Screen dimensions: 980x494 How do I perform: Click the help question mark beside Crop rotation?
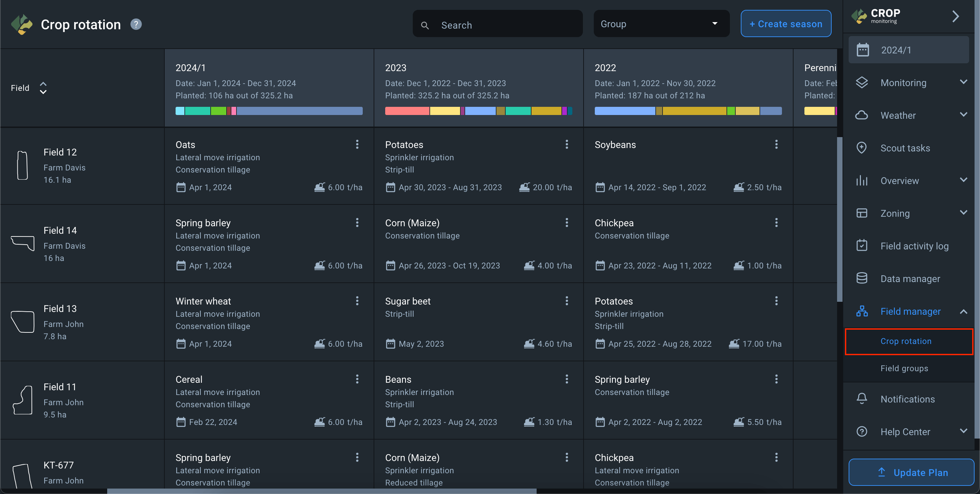click(136, 24)
